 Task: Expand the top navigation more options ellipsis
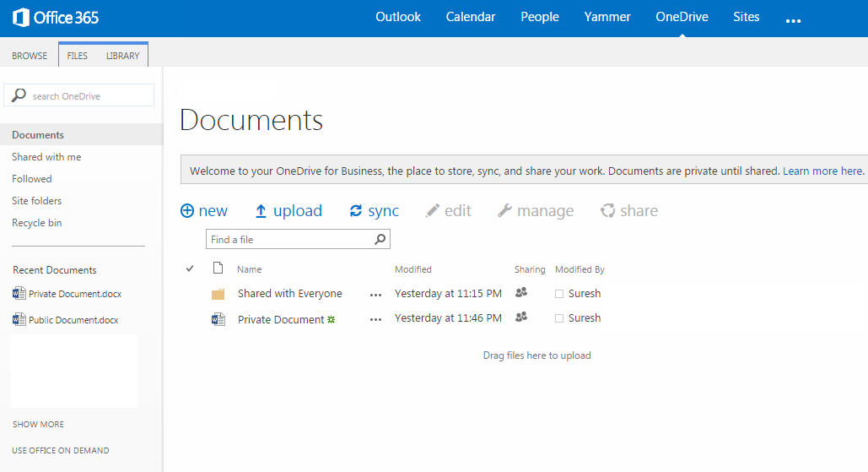[793, 19]
